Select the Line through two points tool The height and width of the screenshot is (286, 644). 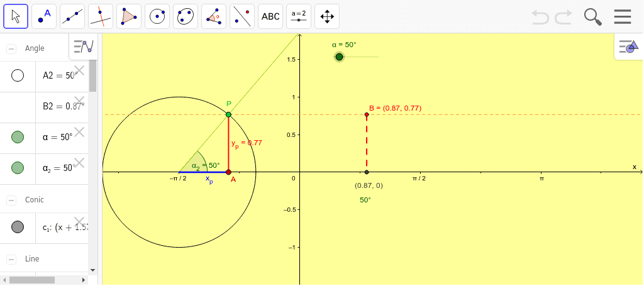coord(72,16)
